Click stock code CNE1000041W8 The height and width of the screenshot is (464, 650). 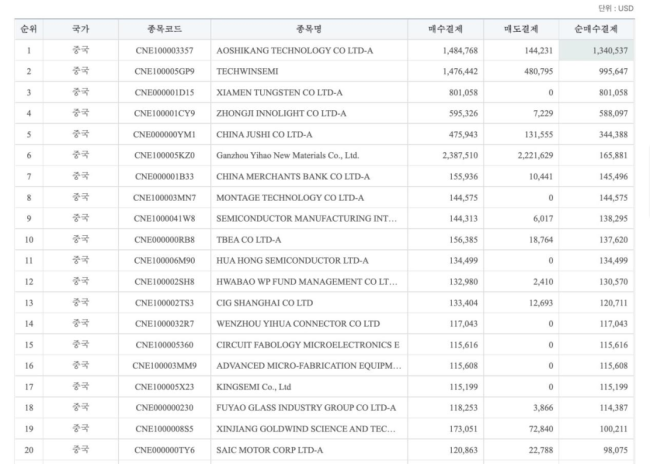(164, 219)
